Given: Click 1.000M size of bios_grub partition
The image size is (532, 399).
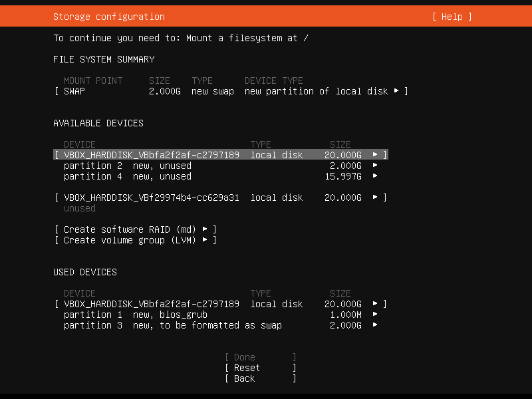Looking at the screenshot, I should point(346,315).
